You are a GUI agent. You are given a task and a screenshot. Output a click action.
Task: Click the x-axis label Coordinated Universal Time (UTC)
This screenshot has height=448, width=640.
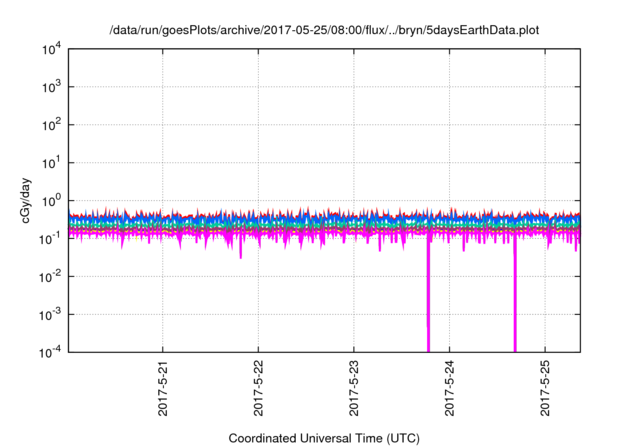(x=324, y=438)
